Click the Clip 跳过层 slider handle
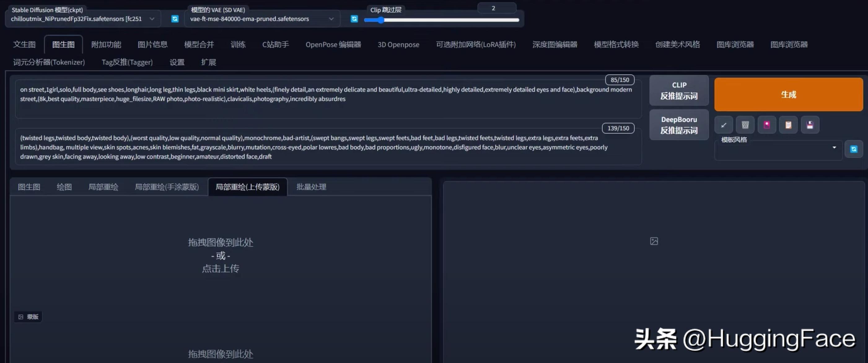 [x=380, y=20]
